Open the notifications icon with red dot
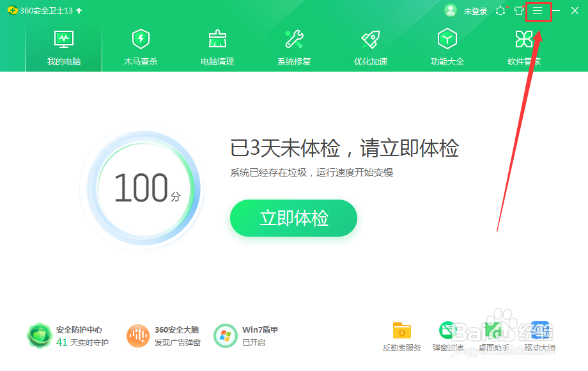588x371 pixels. coord(501,10)
